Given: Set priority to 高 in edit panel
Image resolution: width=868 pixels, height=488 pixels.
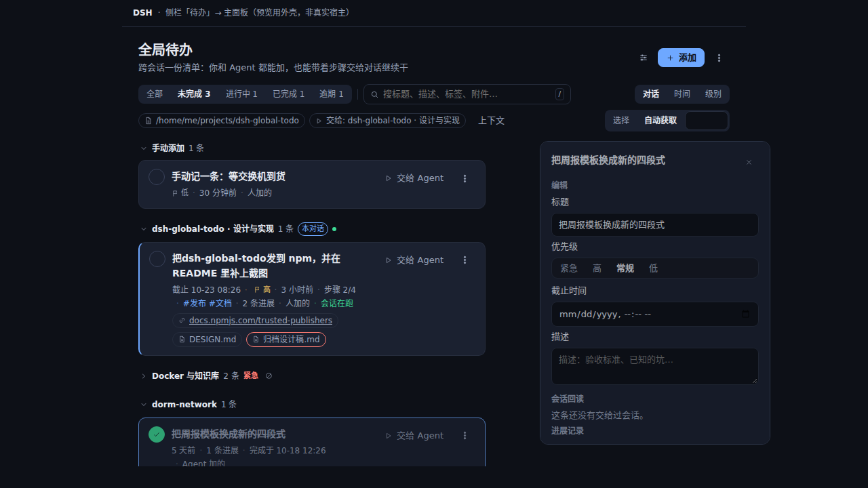Looking at the screenshot, I should [597, 268].
